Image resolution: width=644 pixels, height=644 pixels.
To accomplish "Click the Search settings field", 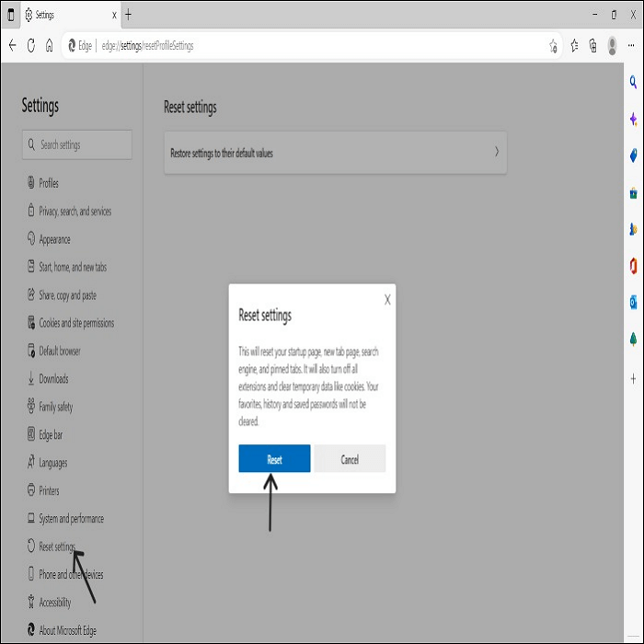I will [x=77, y=144].
